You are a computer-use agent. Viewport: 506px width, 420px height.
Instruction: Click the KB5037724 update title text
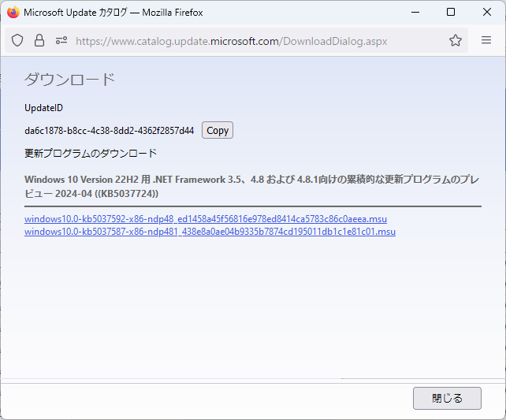click(252, 186)
